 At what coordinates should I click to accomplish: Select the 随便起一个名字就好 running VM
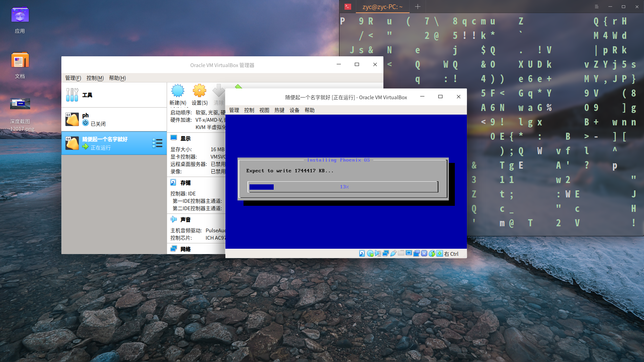114,143
